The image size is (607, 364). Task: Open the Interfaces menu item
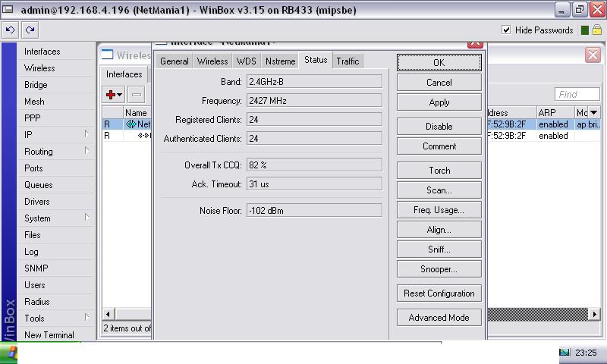[x=42, y=52]
